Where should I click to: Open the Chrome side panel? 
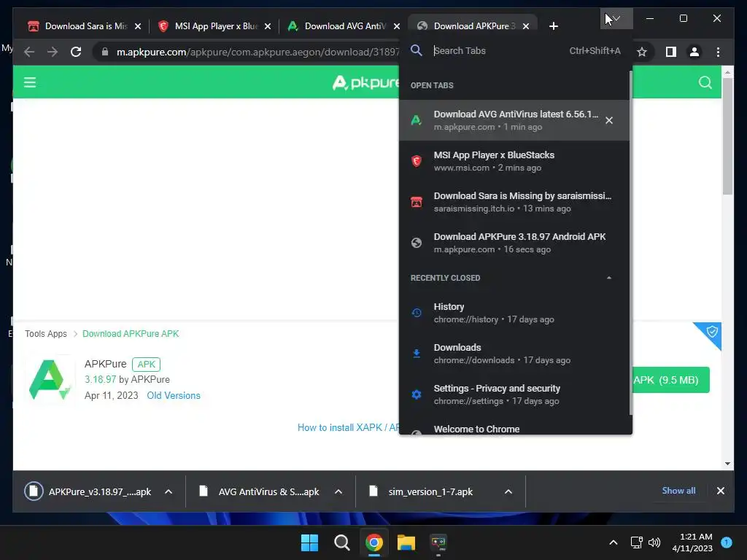pos(671,52)
